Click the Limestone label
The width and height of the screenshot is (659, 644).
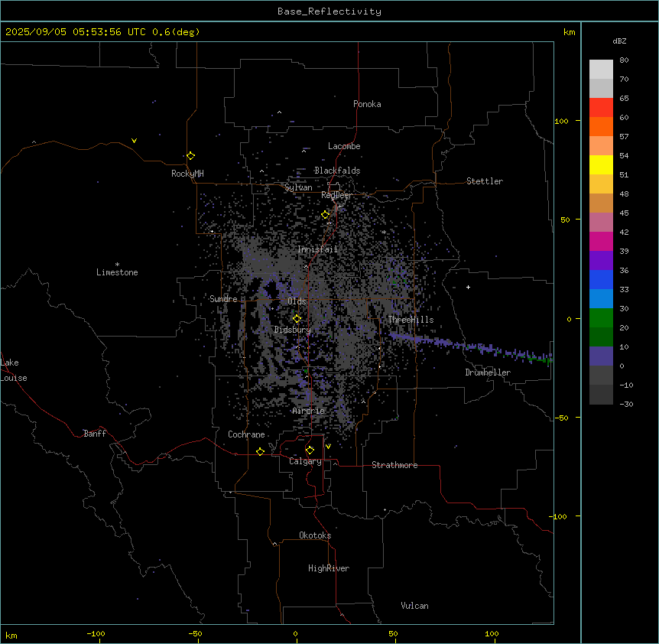[x=117, y=272]
